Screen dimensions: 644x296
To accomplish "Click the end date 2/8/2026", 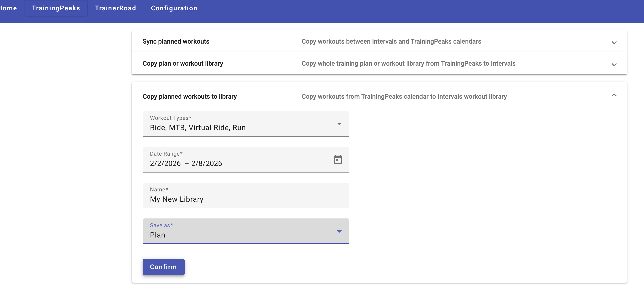I will (206, 163).
